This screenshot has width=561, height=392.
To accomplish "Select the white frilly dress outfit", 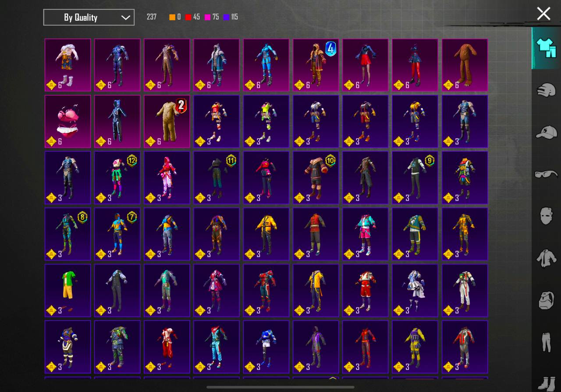I will coord(415,290).
